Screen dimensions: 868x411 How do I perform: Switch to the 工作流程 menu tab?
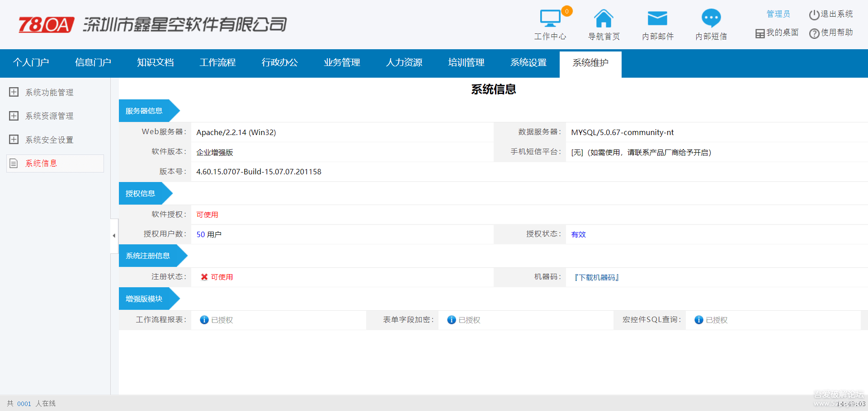pyautogui.click(x=217, y=63)
